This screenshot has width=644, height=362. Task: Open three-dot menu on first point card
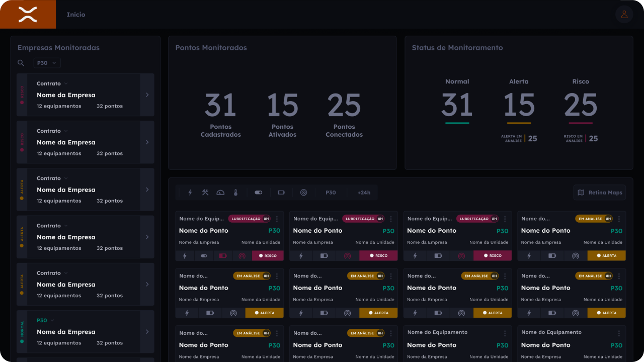pyautogui.click(x=277, y=219)
